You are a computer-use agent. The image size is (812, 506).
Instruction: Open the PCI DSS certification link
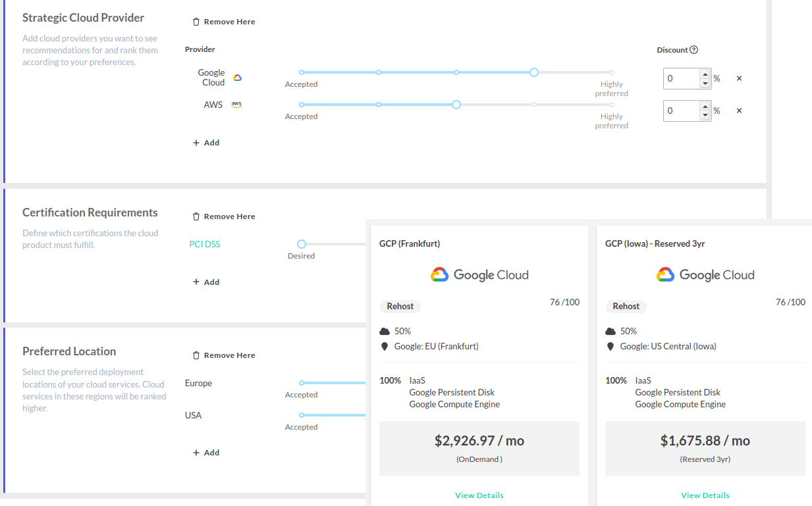tap(205, 244)
